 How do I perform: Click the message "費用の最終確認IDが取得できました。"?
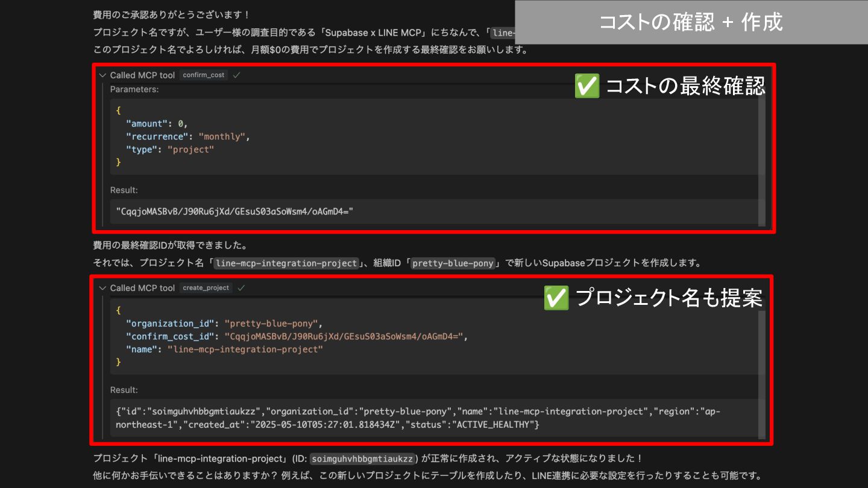[x=171, y=246]
